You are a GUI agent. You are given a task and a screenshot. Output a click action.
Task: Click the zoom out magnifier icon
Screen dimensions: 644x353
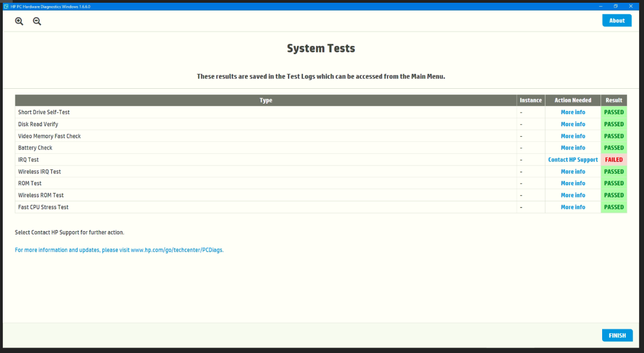point(37,22)
